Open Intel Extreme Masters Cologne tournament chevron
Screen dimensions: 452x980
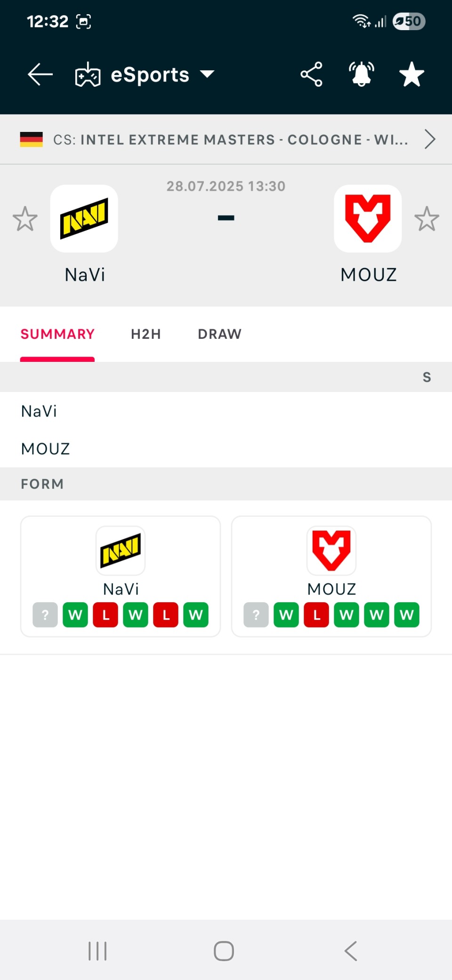click(429, 139)
